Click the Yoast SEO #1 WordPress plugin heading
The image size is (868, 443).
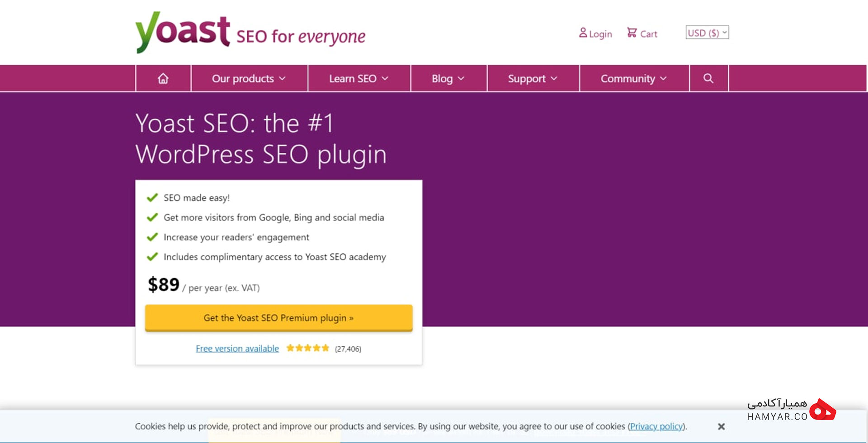tap(261, 139)
